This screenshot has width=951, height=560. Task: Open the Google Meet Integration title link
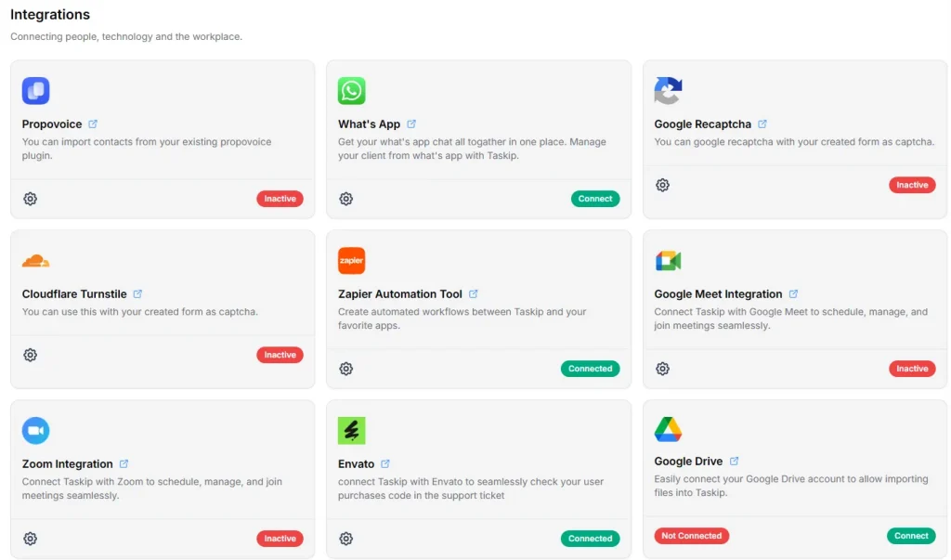point(718,293)
